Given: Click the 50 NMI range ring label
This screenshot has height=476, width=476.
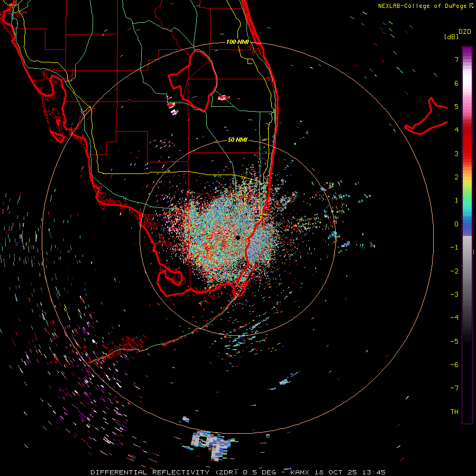Looking at the screenshot, I should click(x=237, y=140).
